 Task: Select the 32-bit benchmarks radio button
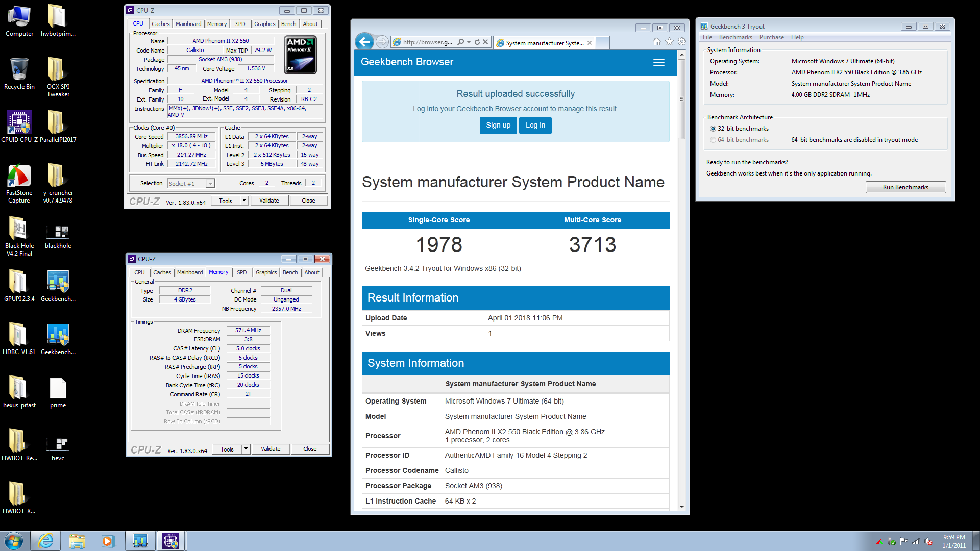(x=713, y=129)
